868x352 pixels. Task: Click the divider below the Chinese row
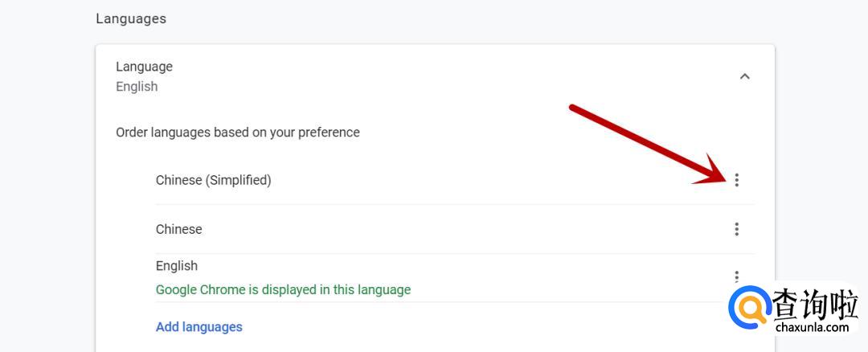tap(455, 253)
